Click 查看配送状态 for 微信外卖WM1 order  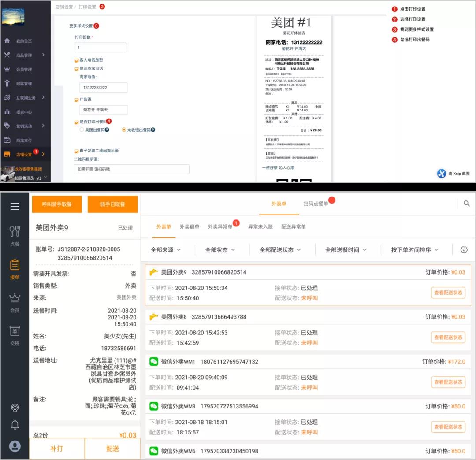pyautogui.click(x=448, y=382)
